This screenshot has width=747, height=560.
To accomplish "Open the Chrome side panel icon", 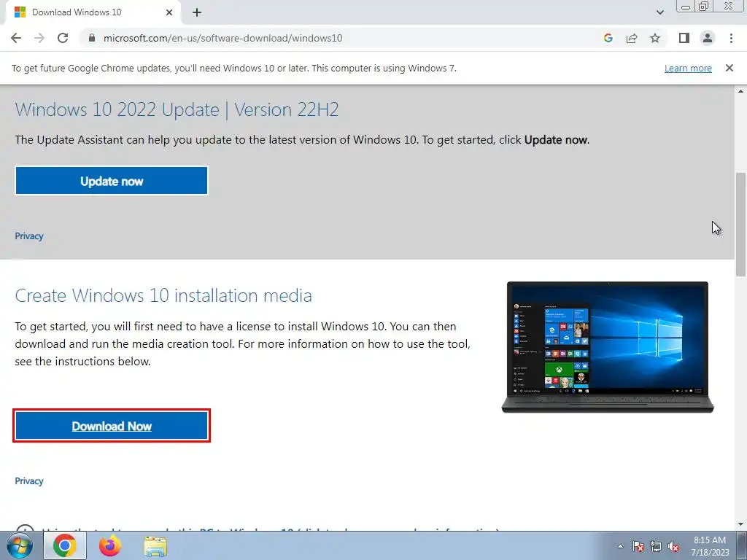I will tap(684, 38).
